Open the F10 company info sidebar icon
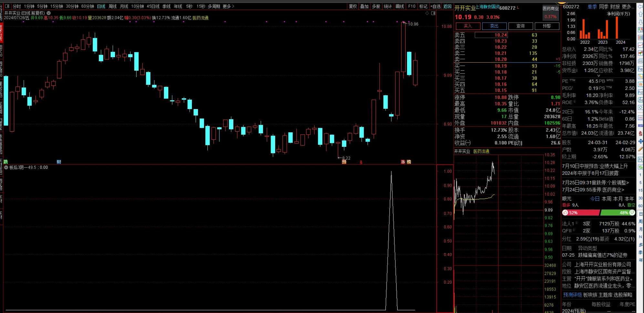 point(640,69)
